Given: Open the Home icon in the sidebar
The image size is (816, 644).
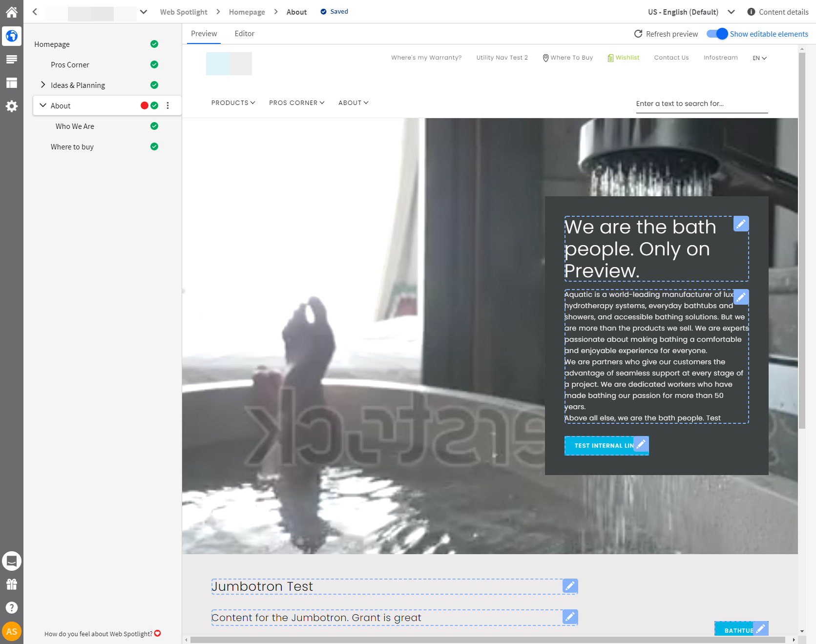Looking at the screenshot, I should [x=11, y=11].
